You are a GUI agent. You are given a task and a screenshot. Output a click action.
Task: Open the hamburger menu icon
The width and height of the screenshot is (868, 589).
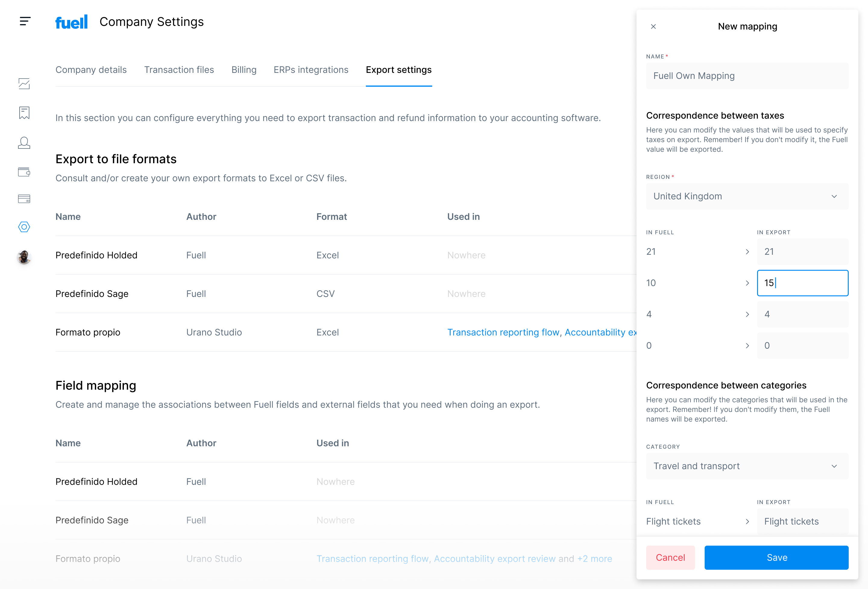click(x=25, y=21)
